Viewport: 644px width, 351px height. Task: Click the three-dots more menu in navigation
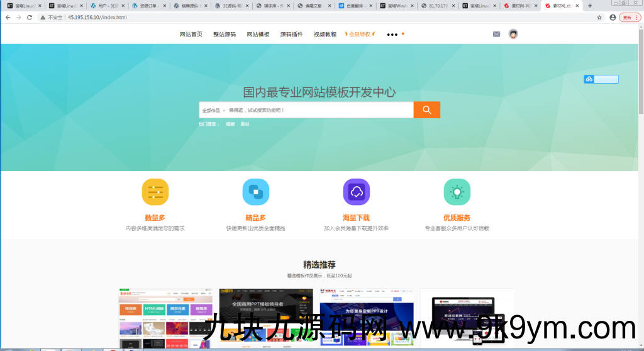[392, 35]
